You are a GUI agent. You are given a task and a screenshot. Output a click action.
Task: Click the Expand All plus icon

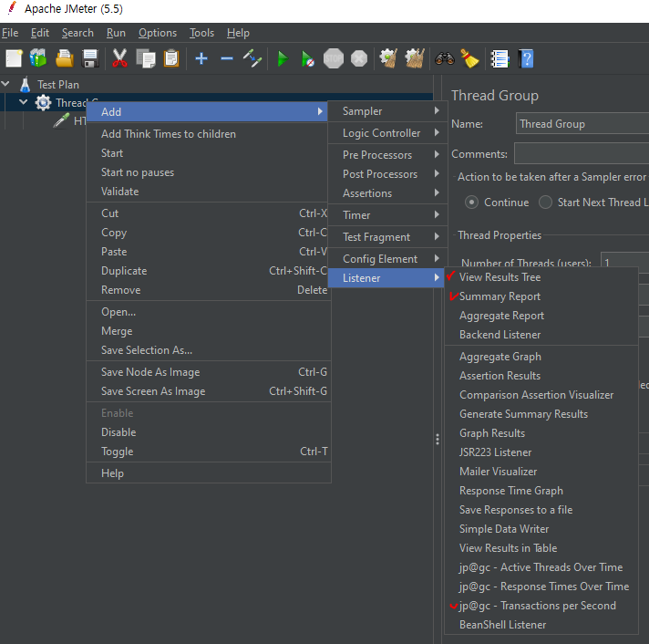click(x=201, y=58)
